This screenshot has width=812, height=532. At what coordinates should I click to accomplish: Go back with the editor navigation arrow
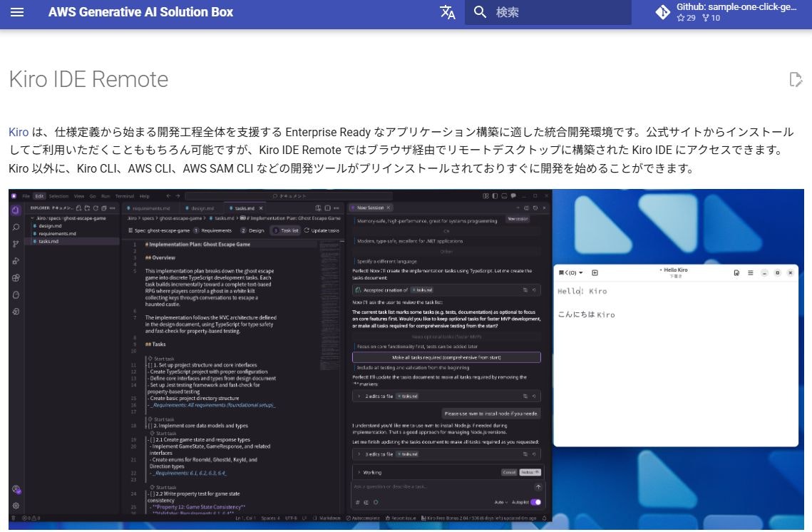(168, 196)
